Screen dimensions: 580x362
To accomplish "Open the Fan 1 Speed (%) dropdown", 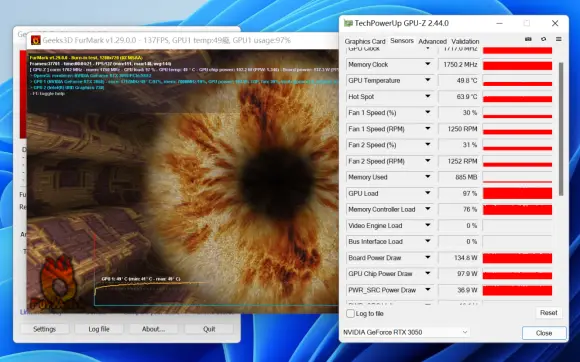I will 428,112.
